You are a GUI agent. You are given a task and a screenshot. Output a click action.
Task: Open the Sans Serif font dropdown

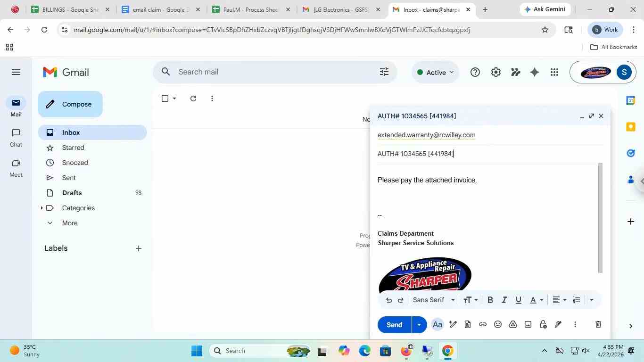434,300
